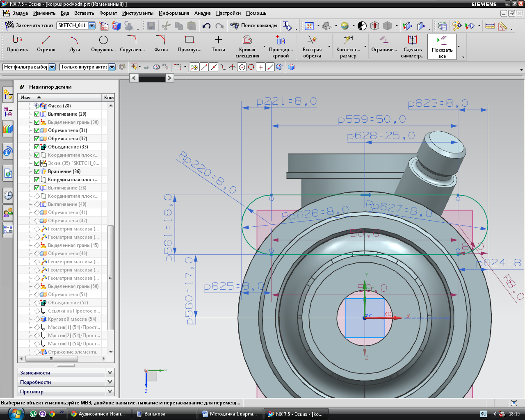Uncheck the Объединение (33) checkbox
The image size is (525, 420).
click(37, 147)
